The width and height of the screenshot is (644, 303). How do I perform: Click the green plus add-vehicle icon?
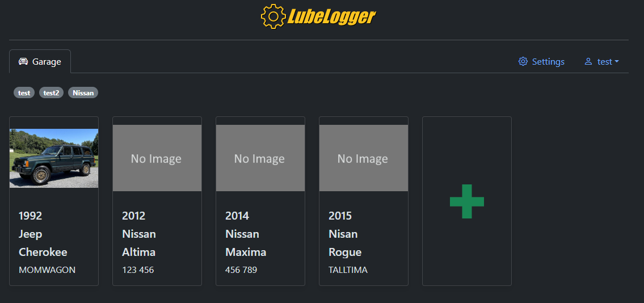(466, 201)
